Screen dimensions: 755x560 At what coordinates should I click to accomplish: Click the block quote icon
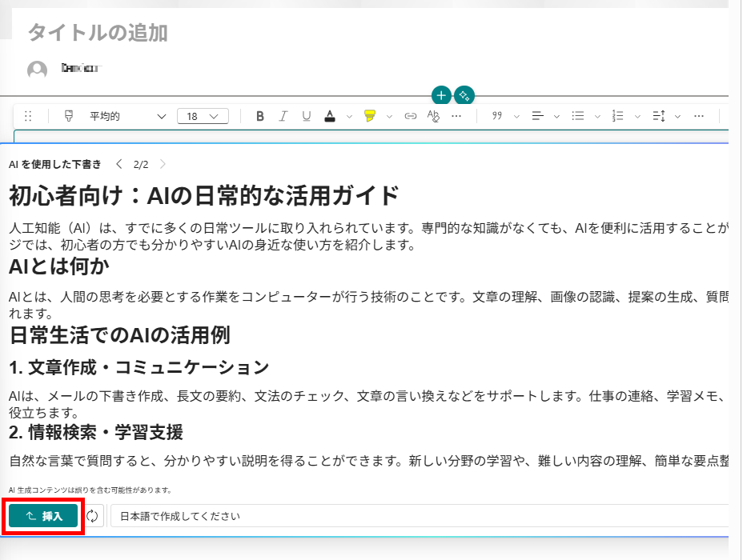(x=497, y=117)
